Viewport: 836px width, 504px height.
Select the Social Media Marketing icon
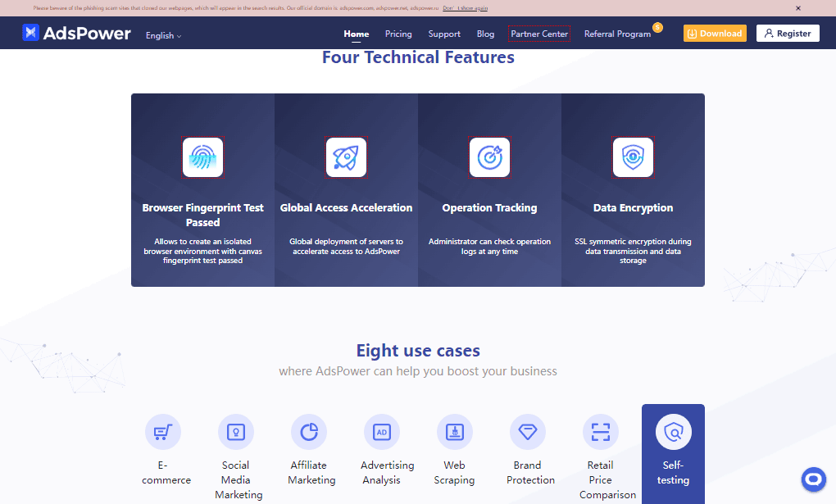point(236,432)
